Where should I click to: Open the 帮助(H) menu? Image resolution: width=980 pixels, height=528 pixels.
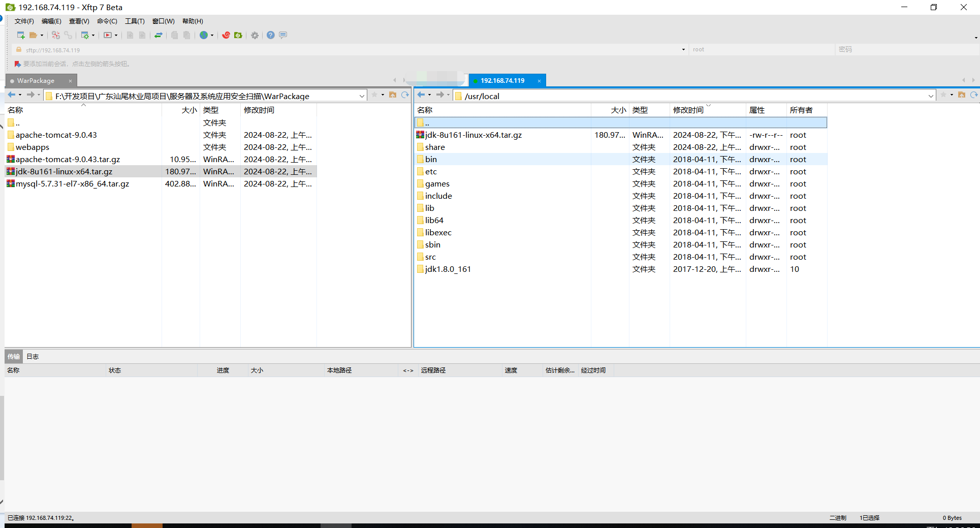coord(193,21)
